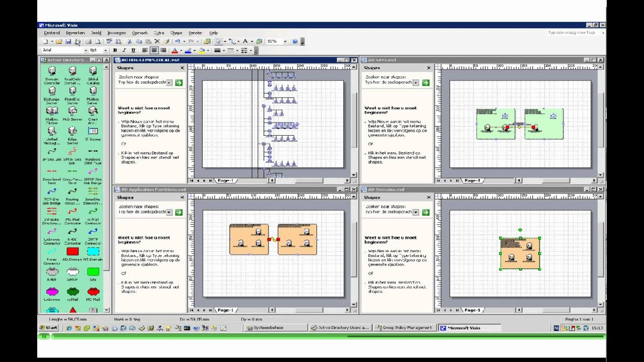Open the zoom percentage dropdown

[285, 41]
